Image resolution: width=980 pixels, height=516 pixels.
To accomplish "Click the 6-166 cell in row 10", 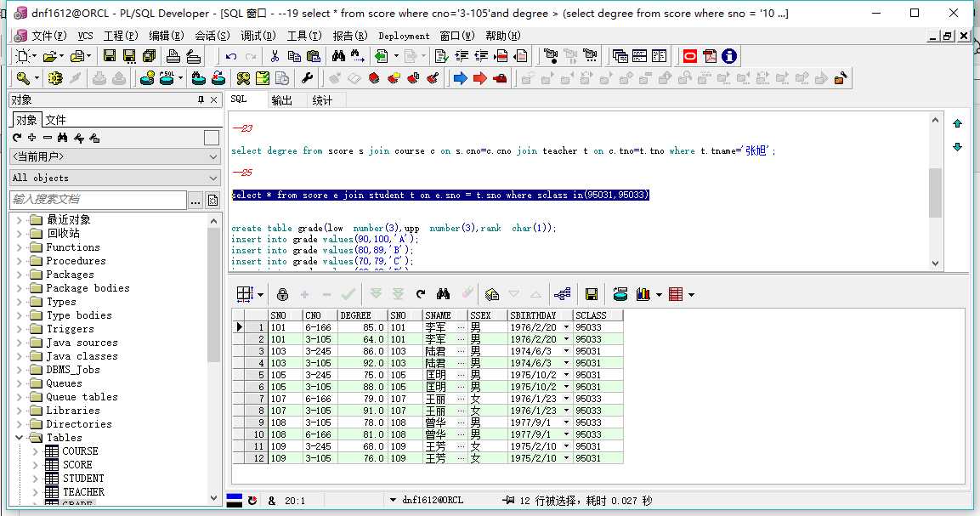I will click(320, 434).
